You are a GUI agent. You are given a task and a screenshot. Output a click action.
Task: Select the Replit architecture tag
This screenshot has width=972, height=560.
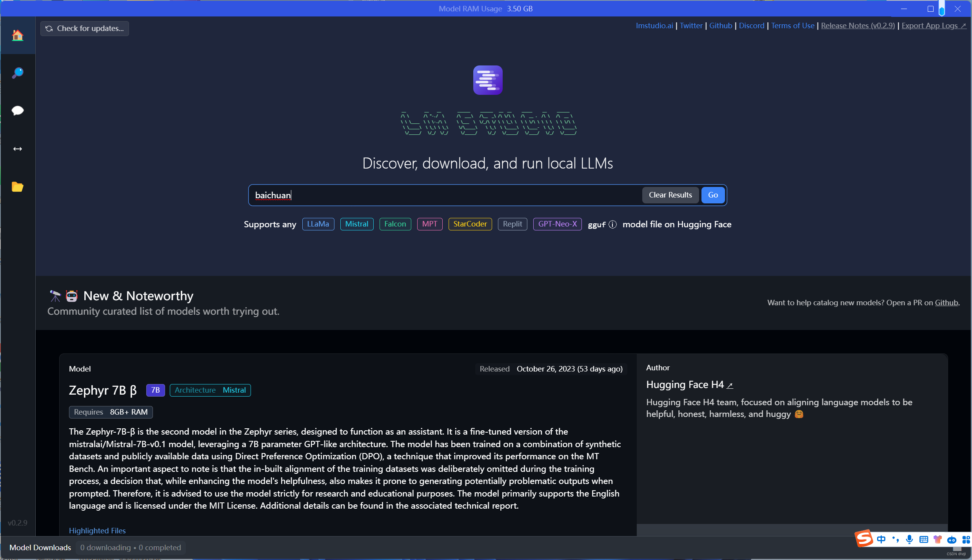click(x=512, y=224)
